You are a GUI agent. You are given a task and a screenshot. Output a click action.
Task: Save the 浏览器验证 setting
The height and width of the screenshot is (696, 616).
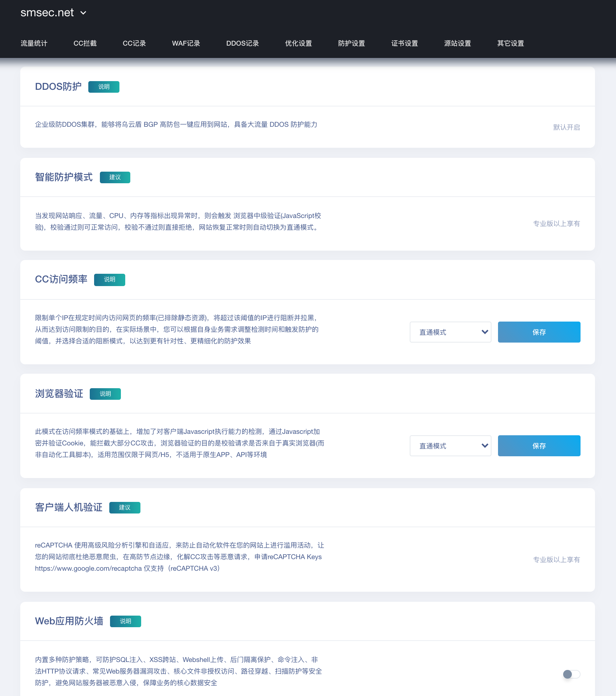click(539, 446)
